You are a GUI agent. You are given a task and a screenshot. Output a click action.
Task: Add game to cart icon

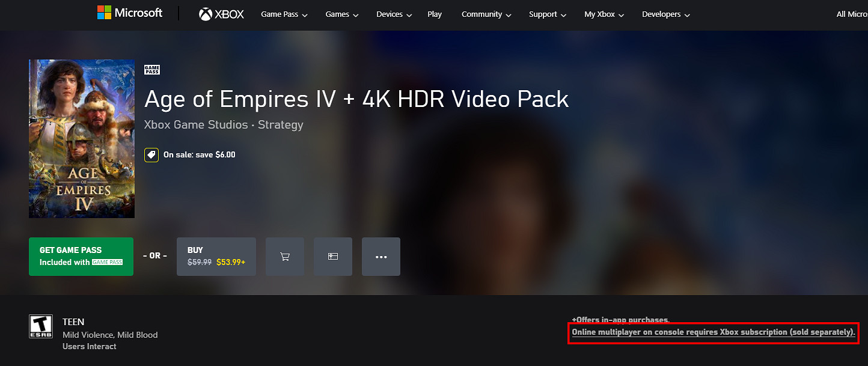pyautogui.click(x=285, y=257)
